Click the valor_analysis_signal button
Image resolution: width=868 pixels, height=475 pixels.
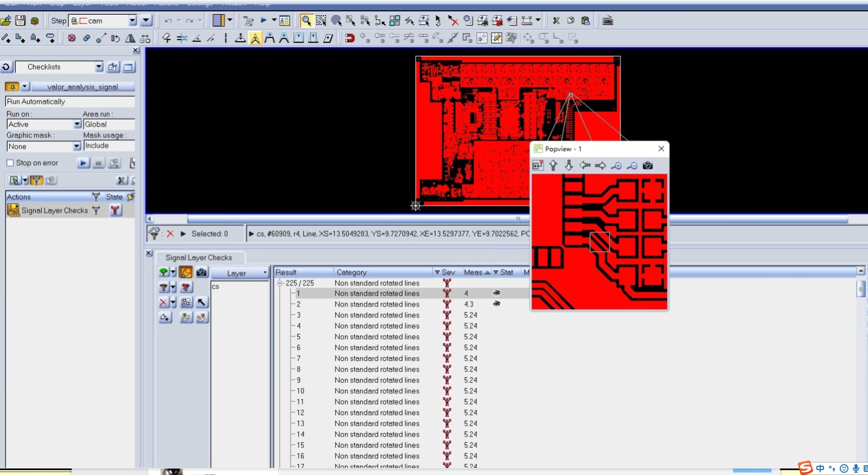pyautogui.click(x=83, y=87)
